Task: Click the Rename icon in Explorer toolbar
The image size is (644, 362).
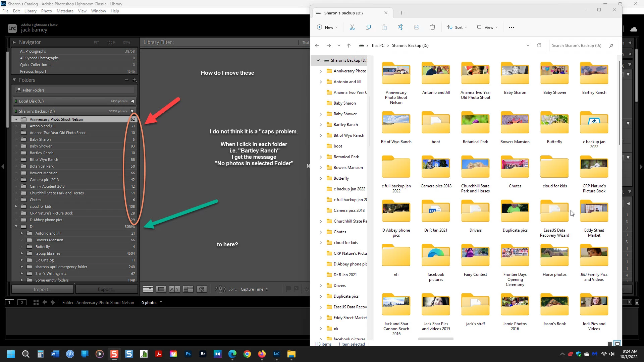Action: [400, 27]
